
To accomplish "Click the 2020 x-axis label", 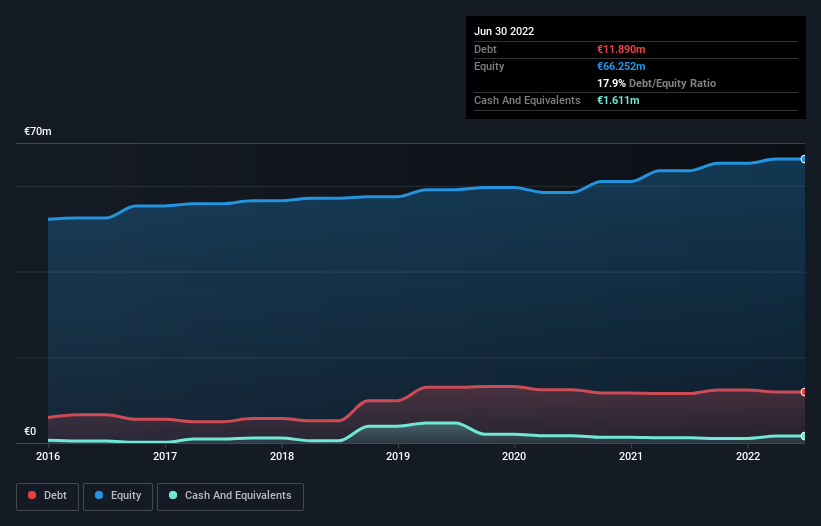I will pyautogui.click(x=514, y=456).
